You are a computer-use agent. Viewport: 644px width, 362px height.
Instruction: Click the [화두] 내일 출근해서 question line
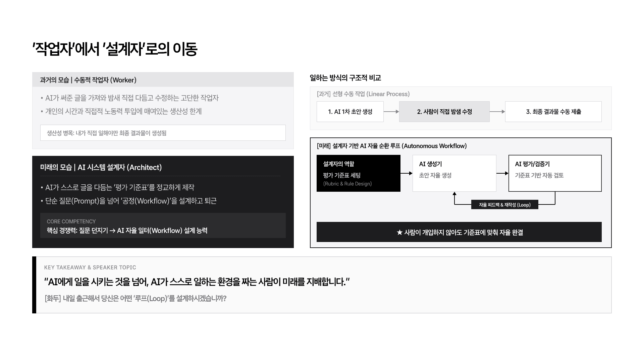click(136, 298)
